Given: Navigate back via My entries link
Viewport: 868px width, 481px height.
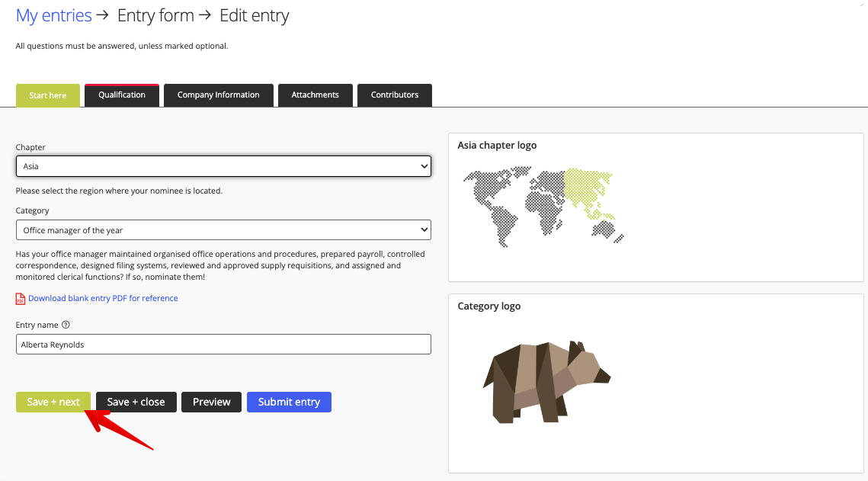Looking at the screenshot, I should pyautogui.click(x=53, y=15).
